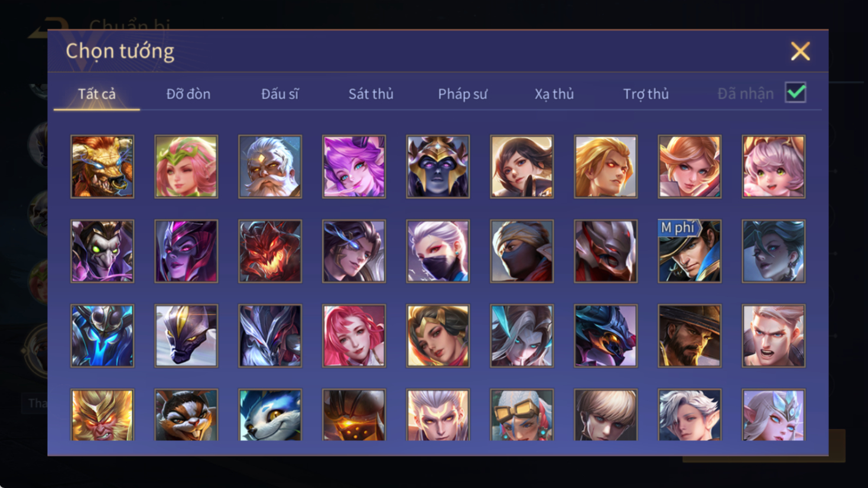The width and height of the screenshot is (868, 488).
Task: Select the blue raccoon hero portrait
Action: click(270, 415)
